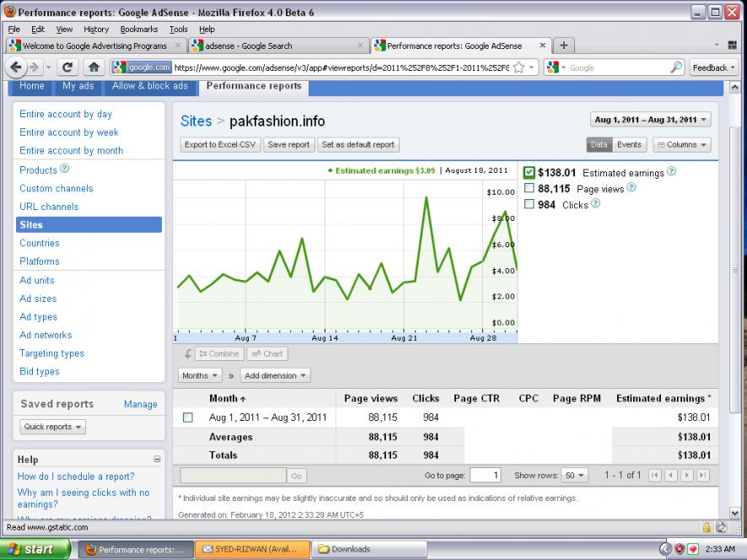Click the google.com site identity badge

click(x=142, y=67)
